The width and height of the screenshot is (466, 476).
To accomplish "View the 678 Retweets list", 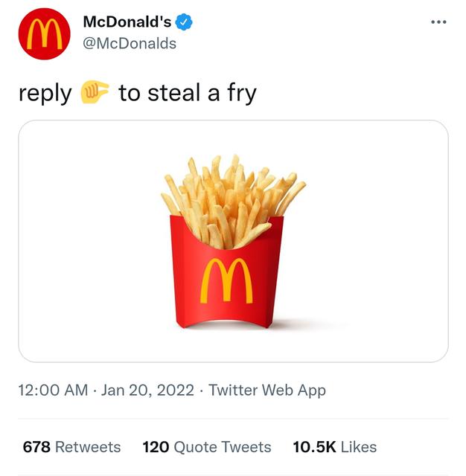I will 71,447.
